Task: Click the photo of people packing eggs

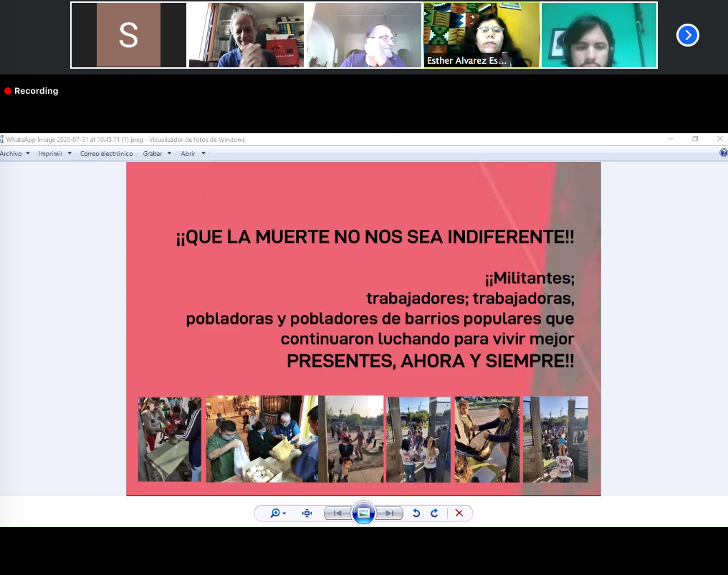Action: coord(262,439)
